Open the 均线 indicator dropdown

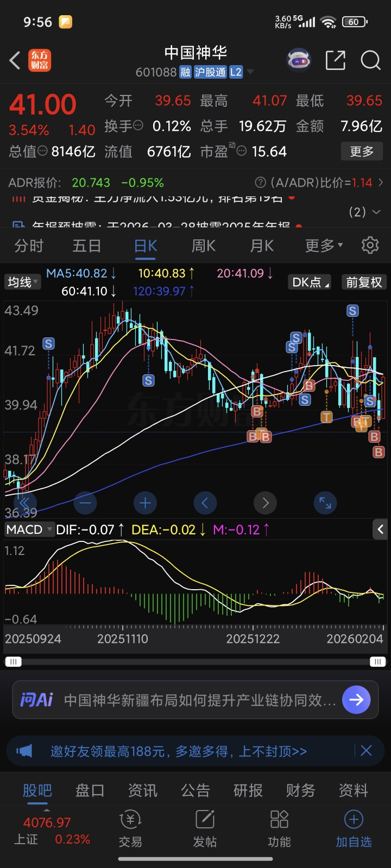(22, 282)
